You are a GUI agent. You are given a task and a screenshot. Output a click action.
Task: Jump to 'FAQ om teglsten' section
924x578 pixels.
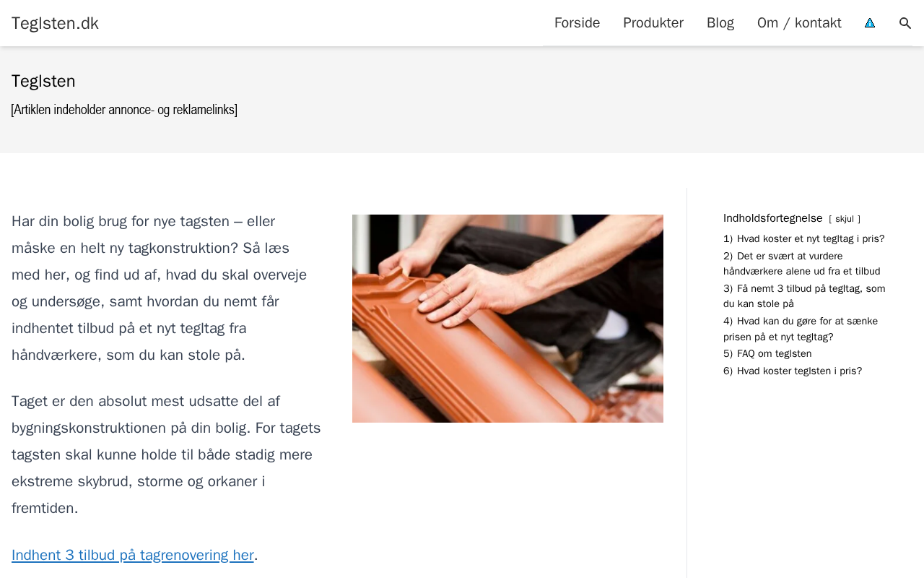(767, 353)
